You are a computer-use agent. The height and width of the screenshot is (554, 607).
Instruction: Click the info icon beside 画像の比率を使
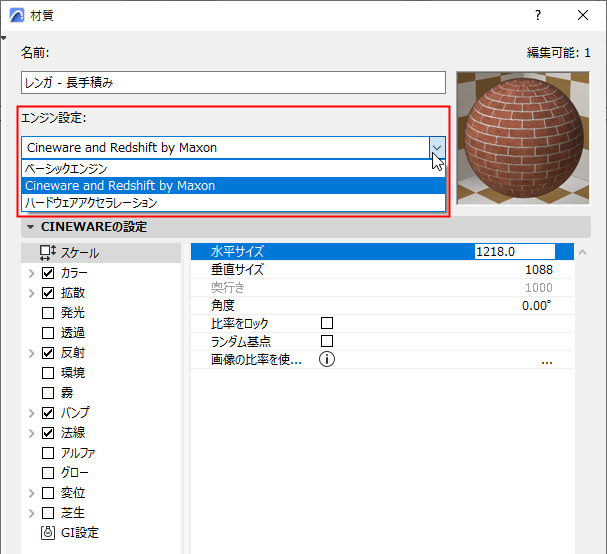tap(327, 359)
